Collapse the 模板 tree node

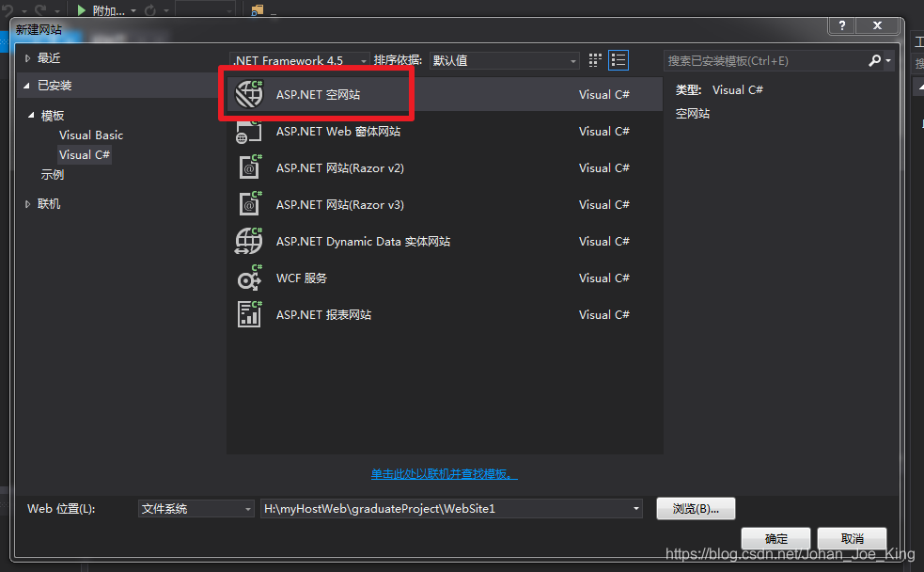pos(31,116)
